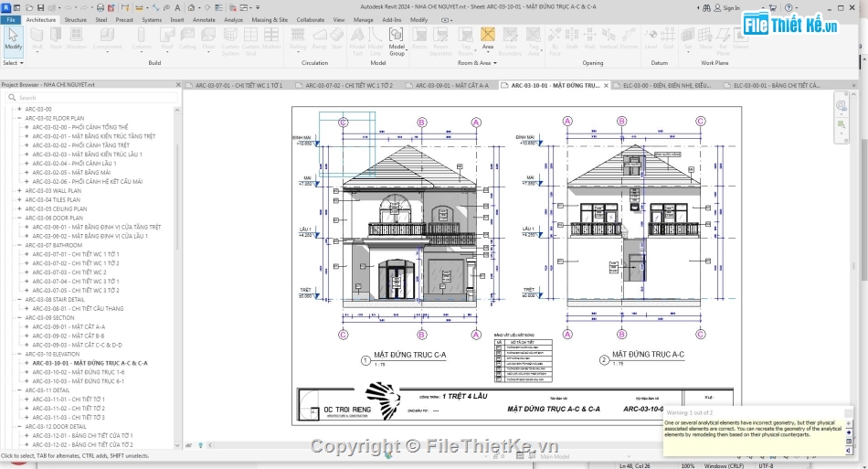Open the Manage ribbon tab
The width and height of the screenshot is (868, 469).
click(363, 19)
